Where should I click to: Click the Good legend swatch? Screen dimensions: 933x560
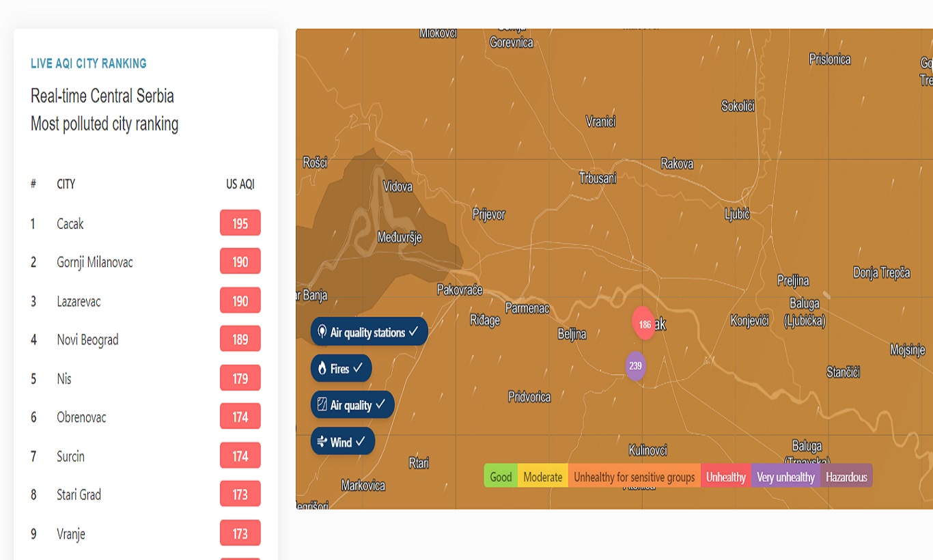[x=501, y=477]
